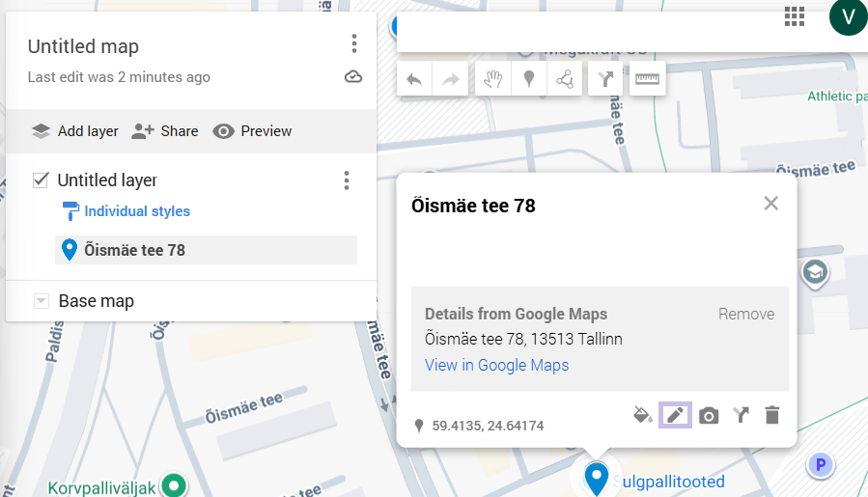The width and height of the screenshot is (868, 497).
Task: Open View in Google Maps link
Action: click(x=496, y=365)
